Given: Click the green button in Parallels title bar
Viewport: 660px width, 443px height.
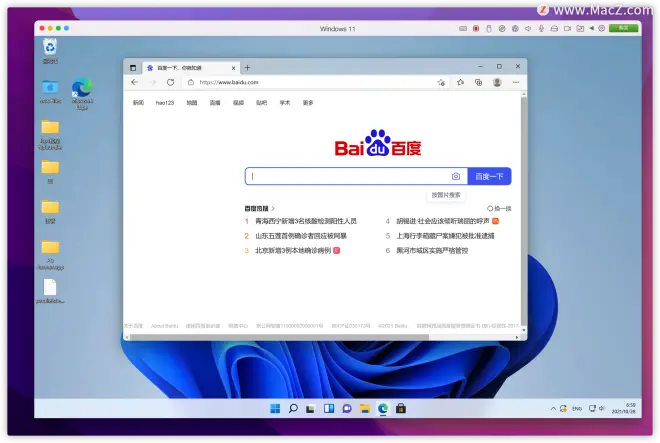Looking at the screenshot, I should [x=623, y=28].
